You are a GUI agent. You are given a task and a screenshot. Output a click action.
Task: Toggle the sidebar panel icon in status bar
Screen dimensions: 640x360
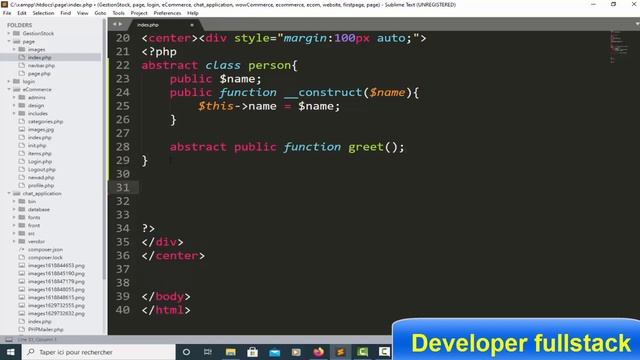(x=9, y=339)
